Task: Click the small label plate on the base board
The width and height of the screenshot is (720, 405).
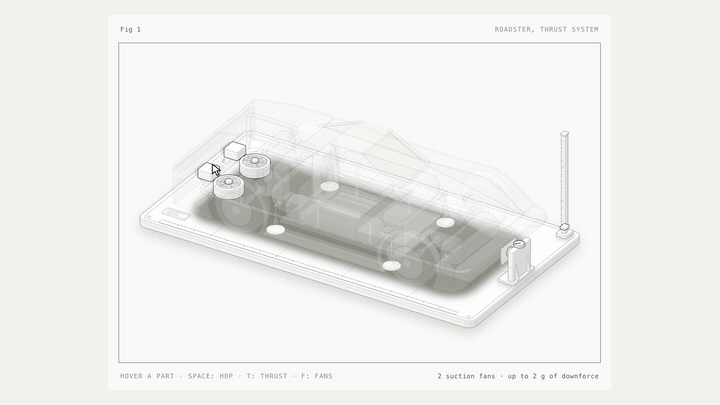Action: point(176,214)
